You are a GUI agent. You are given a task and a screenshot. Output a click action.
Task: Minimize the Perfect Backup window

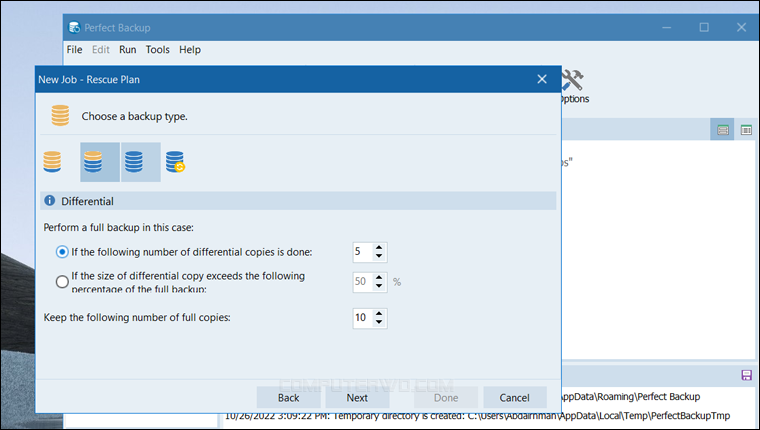point(666,28)
